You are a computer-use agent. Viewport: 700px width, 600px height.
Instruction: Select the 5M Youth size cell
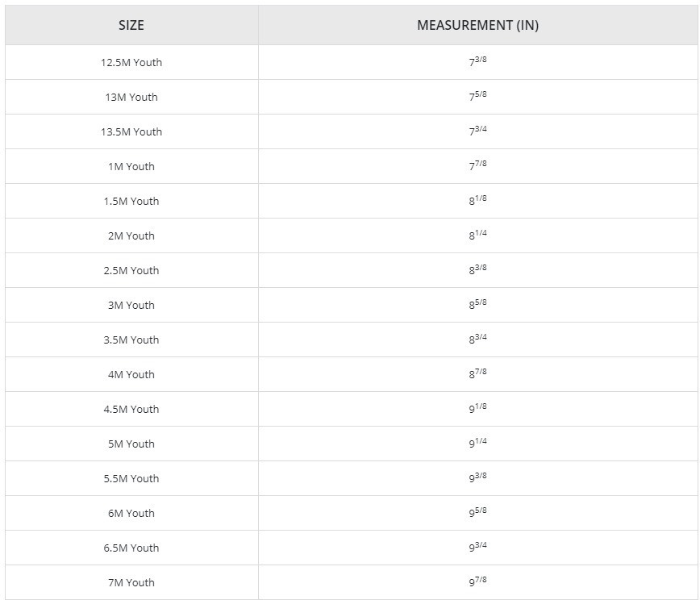pyautogui.click(x=131, y=444)
